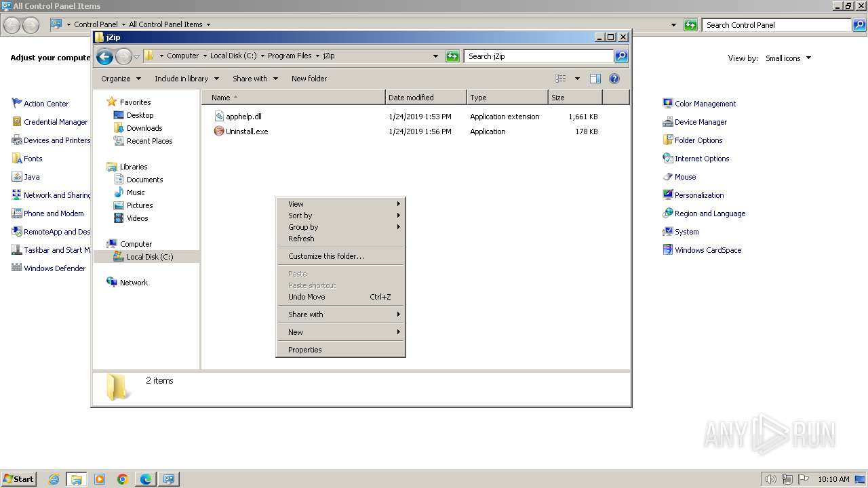Sort files by Type column header

point(507,98)
